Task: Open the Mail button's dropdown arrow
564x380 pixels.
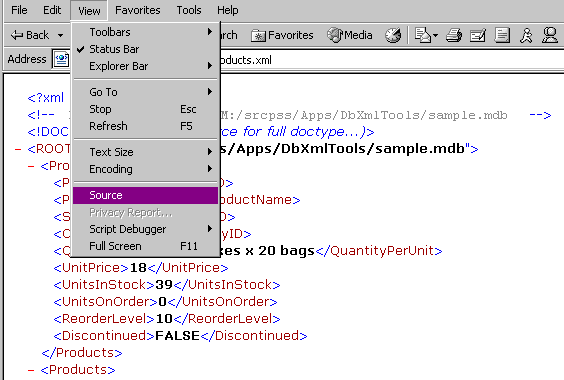Action: [436, 35]
